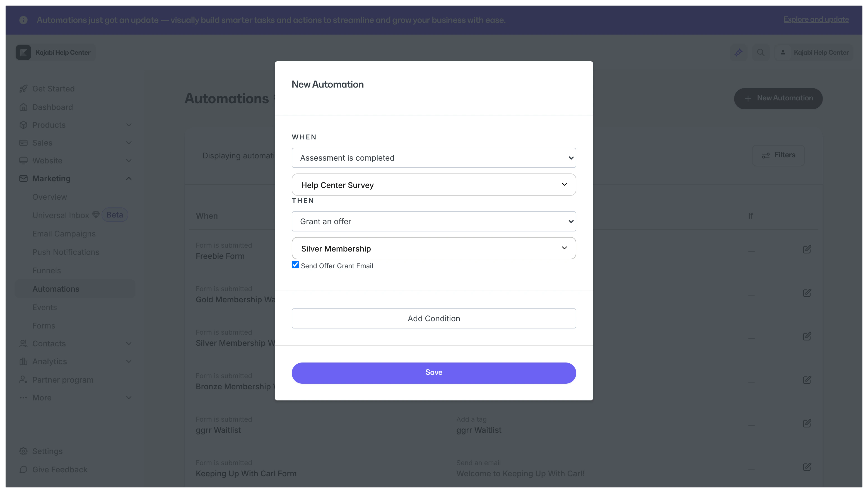
Task: Click the Get Started rocket icon
Action: click(x=23, y=89)
